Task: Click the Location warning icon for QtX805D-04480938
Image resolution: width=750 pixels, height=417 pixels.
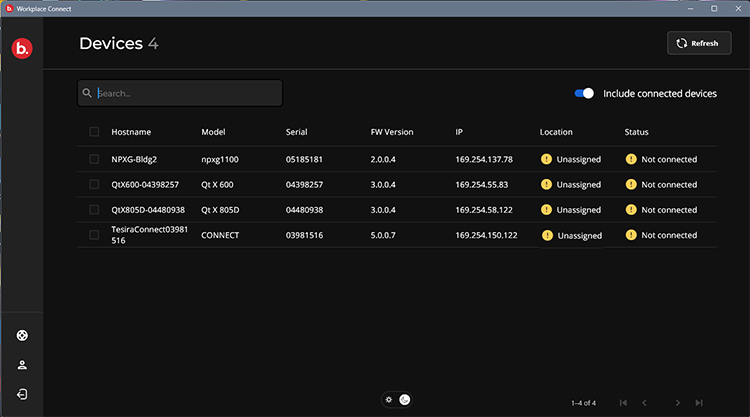Action: coord(546,209)
